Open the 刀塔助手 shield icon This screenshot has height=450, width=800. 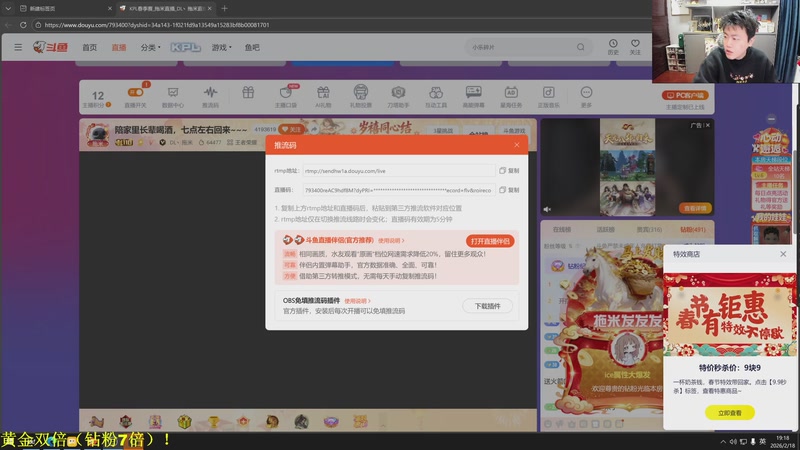click(398, 97)
